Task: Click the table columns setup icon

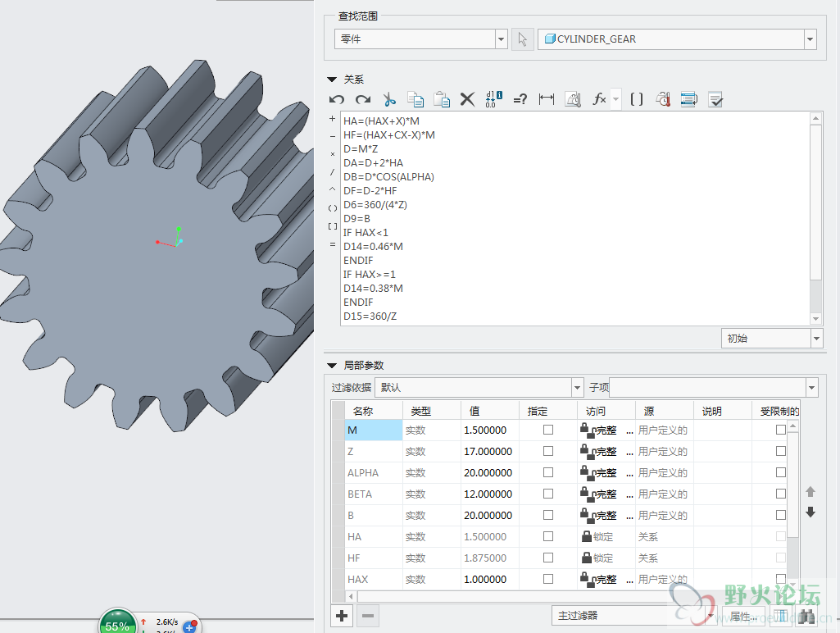Action: click(x=782, y=617)
